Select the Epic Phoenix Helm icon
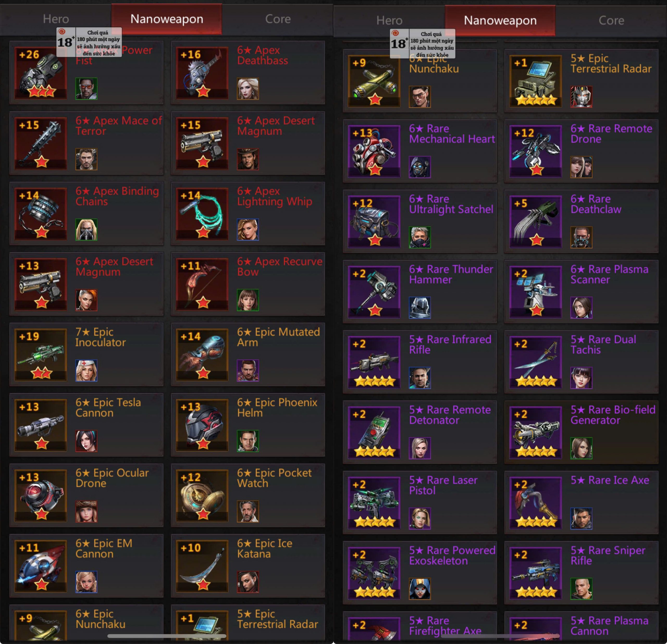Viewport: 667px width, 644px height. coord(202,425)
